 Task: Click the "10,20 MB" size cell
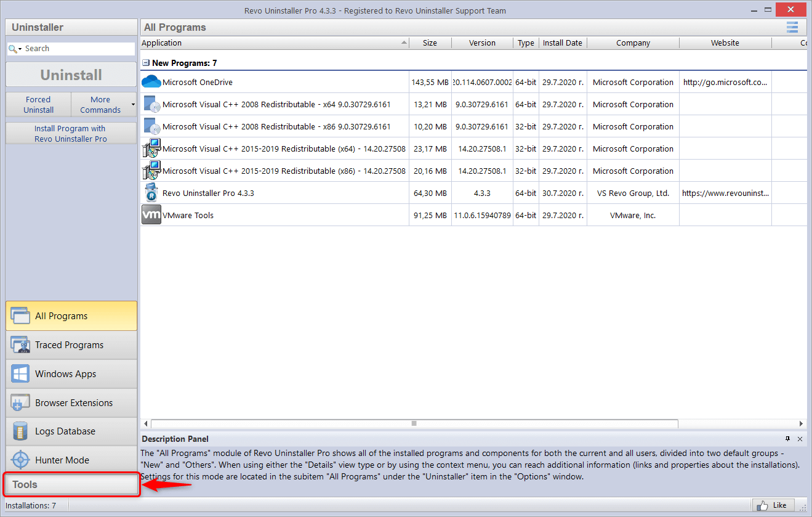[430, 126]
